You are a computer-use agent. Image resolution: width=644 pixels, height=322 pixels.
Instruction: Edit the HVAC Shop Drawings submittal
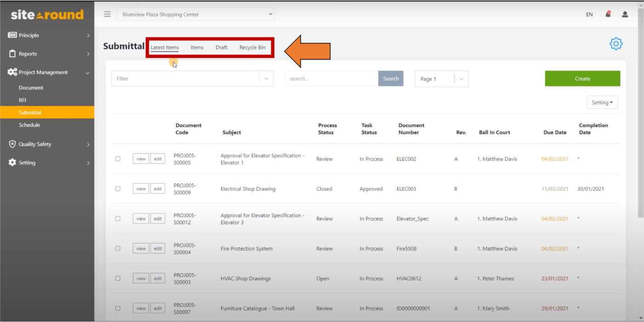(158, 278)
